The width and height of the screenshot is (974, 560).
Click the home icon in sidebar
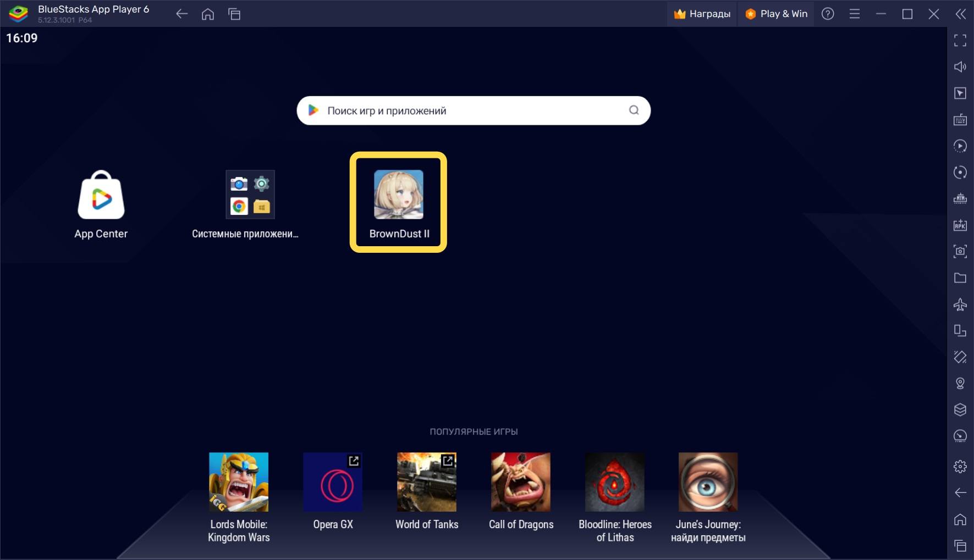(960, 519)
